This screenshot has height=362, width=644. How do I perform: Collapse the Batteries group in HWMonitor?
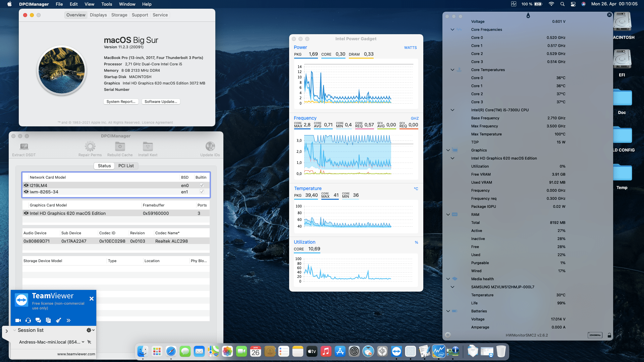coord(448,311)
